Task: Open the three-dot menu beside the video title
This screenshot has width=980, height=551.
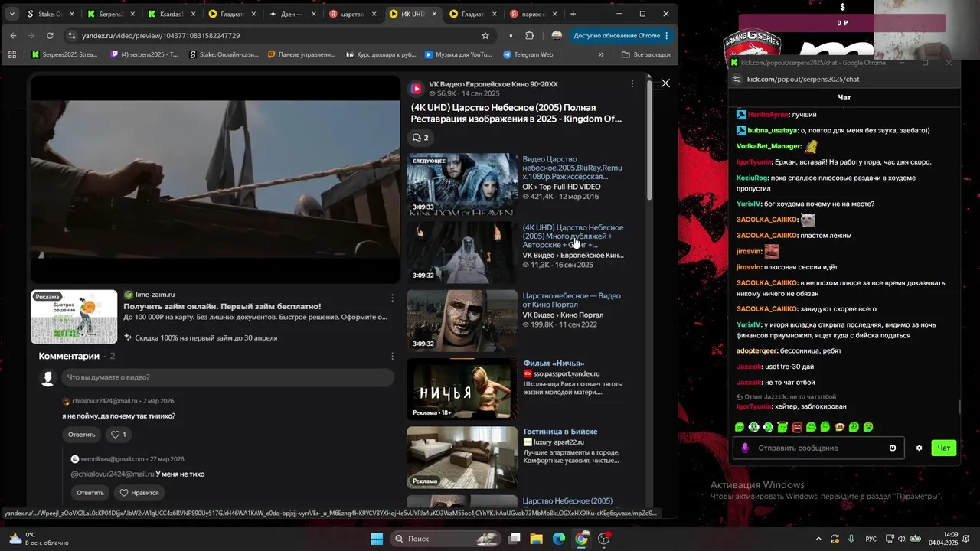Action: point(632,84)
